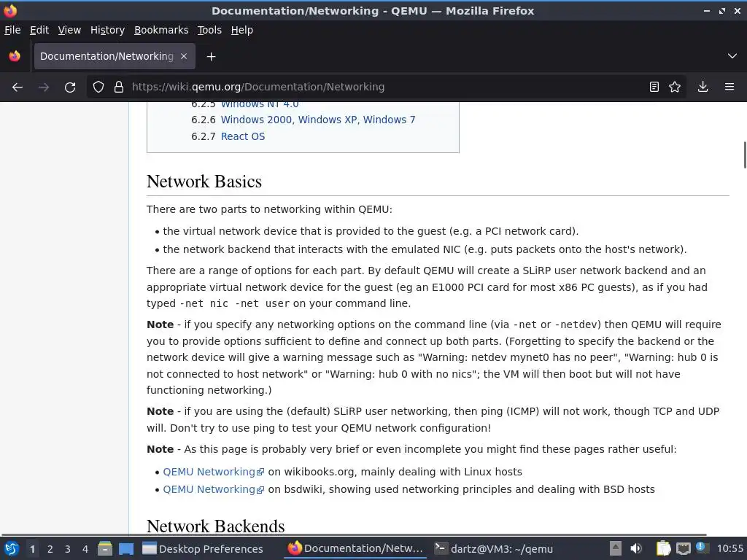Image resolution: width=747 pixels, height=560 pixels.
Task: Switch to workspace 3
Action: click(68, 549)
